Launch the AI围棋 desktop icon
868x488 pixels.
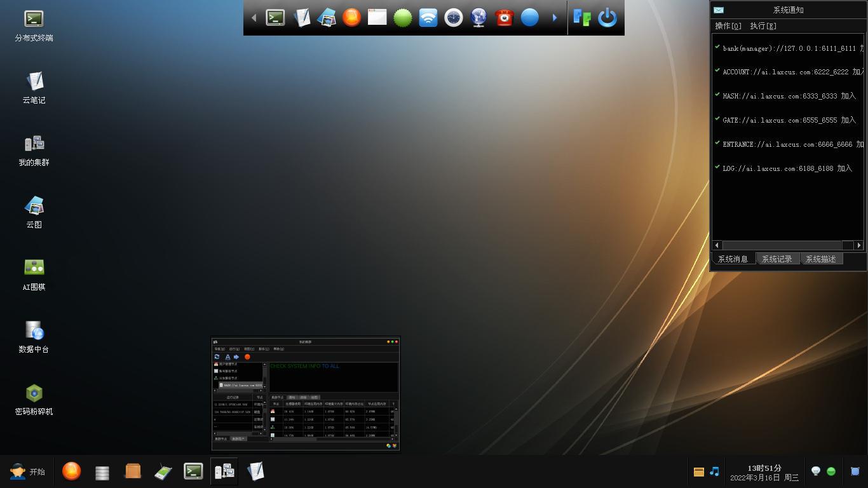(34, 275)
